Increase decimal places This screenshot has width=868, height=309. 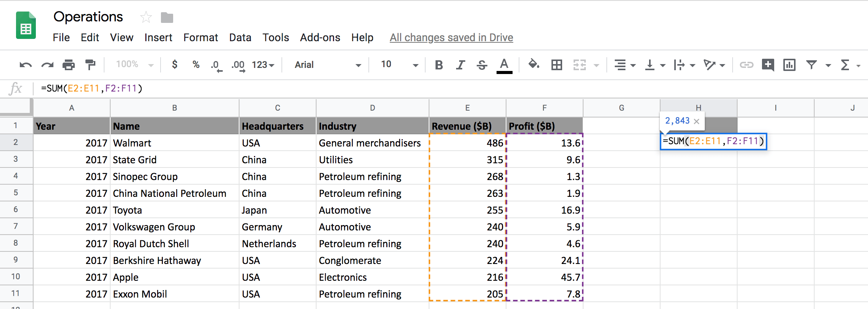pyautogui.click(x=238, y=66)
